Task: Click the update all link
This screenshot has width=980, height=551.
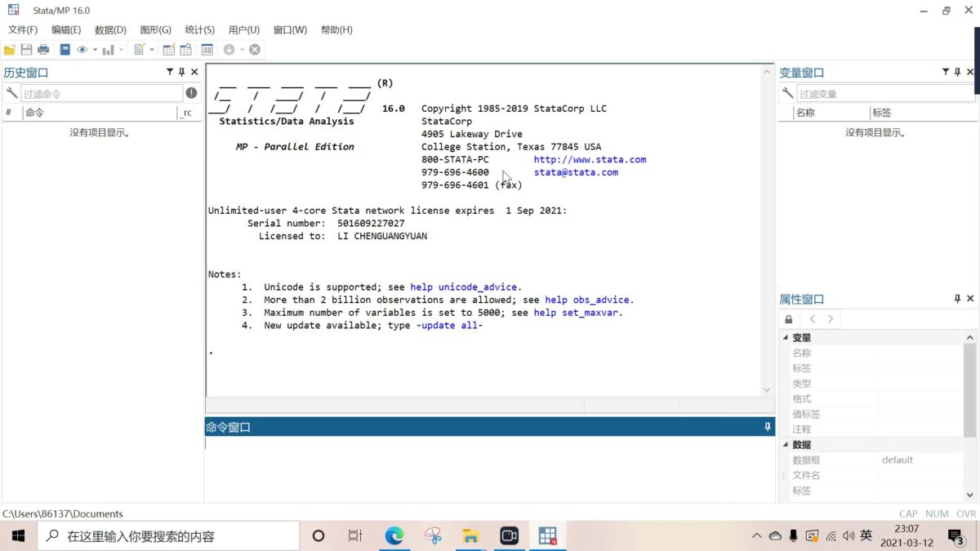Action: [x=449, y=326]
